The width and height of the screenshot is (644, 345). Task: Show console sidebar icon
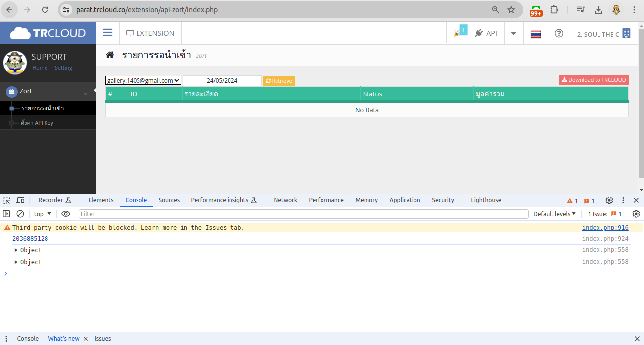pos(6,214)
